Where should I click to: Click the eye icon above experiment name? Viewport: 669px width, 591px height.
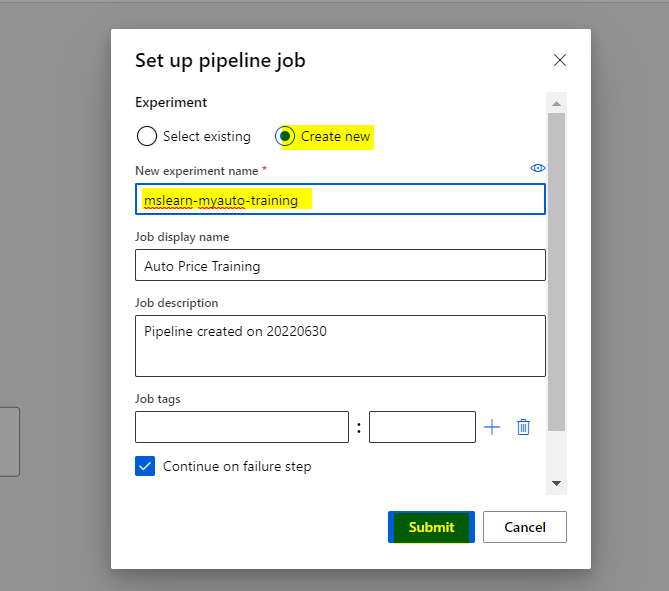(537, 168)
